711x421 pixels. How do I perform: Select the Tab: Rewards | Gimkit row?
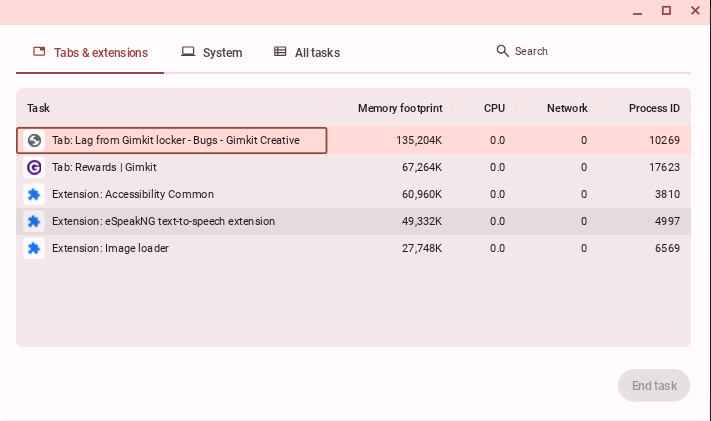[x=200, y=168]
